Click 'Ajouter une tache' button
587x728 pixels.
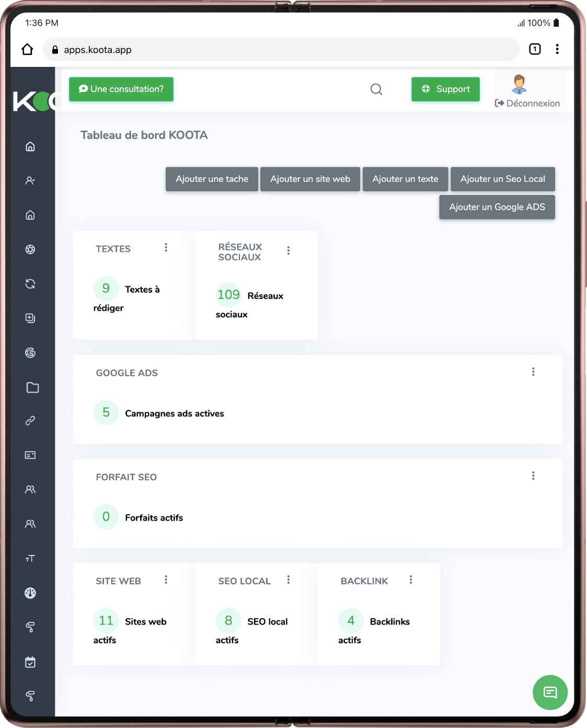click(x=212, y=179)
